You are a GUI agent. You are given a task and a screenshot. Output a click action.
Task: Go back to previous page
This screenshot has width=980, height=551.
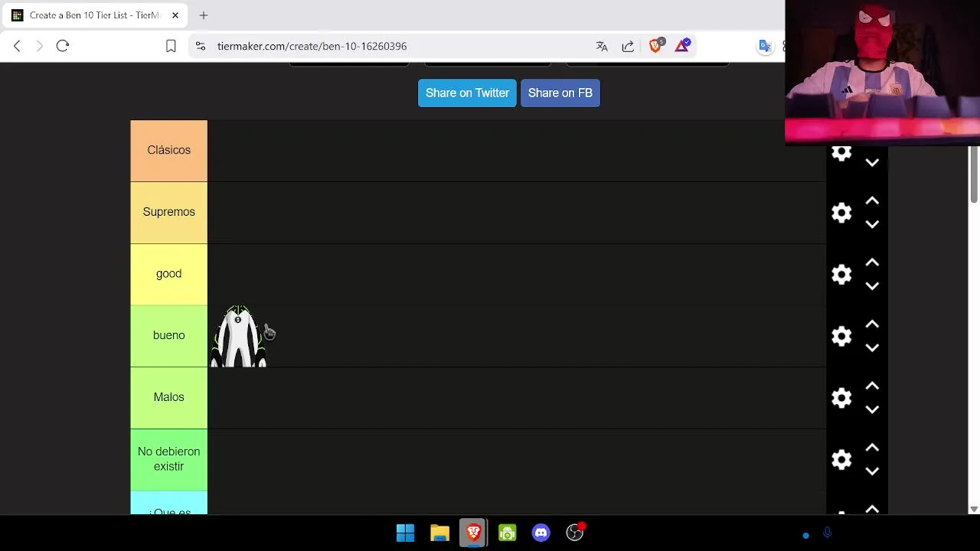[x=17, y=46]
